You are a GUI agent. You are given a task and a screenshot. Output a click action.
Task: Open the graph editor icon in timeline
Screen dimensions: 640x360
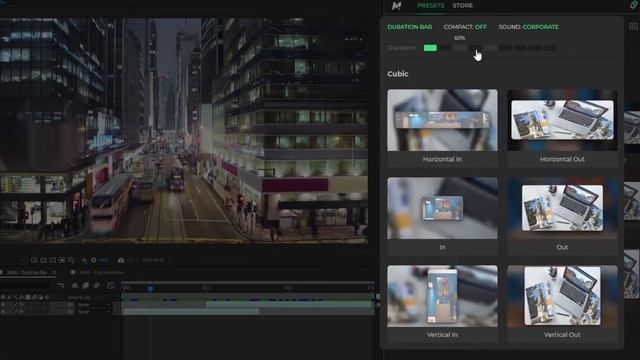click(111, 286)
